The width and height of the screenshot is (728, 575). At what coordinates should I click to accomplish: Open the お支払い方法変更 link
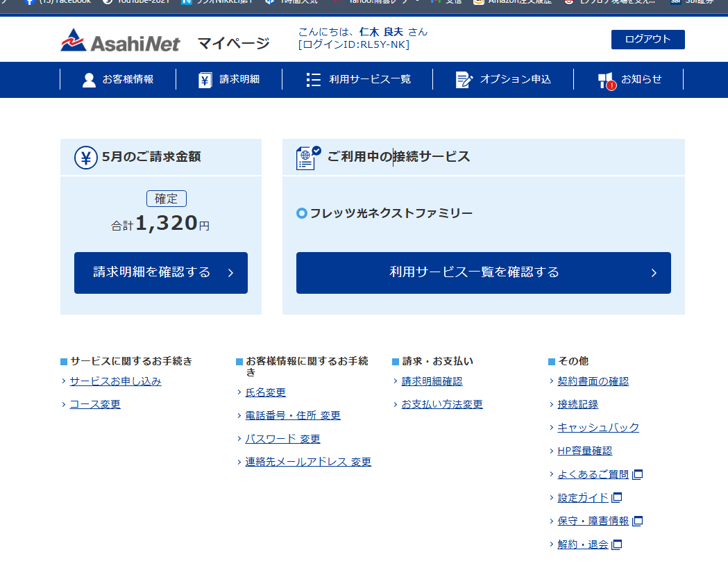click(x=442, y=405)
